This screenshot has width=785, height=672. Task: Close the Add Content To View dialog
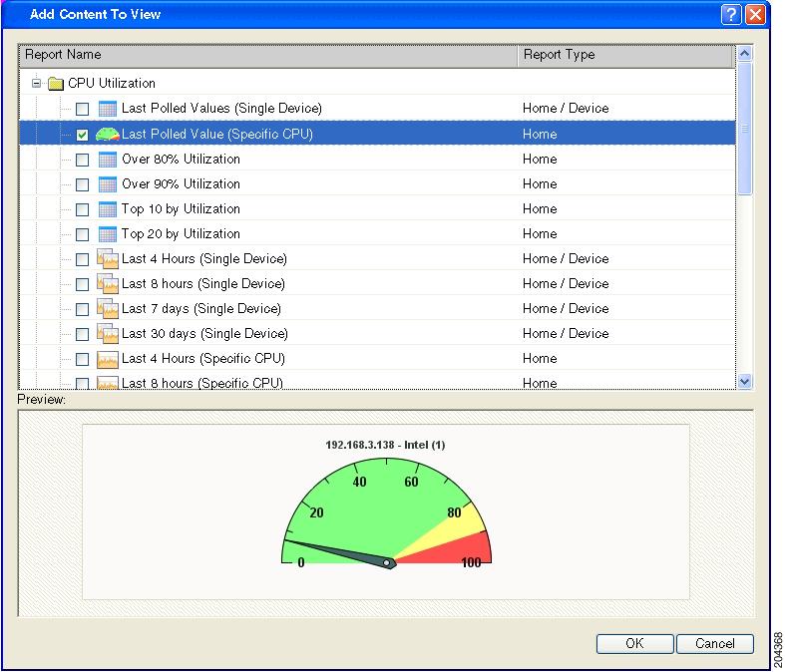tap(755, 14)
